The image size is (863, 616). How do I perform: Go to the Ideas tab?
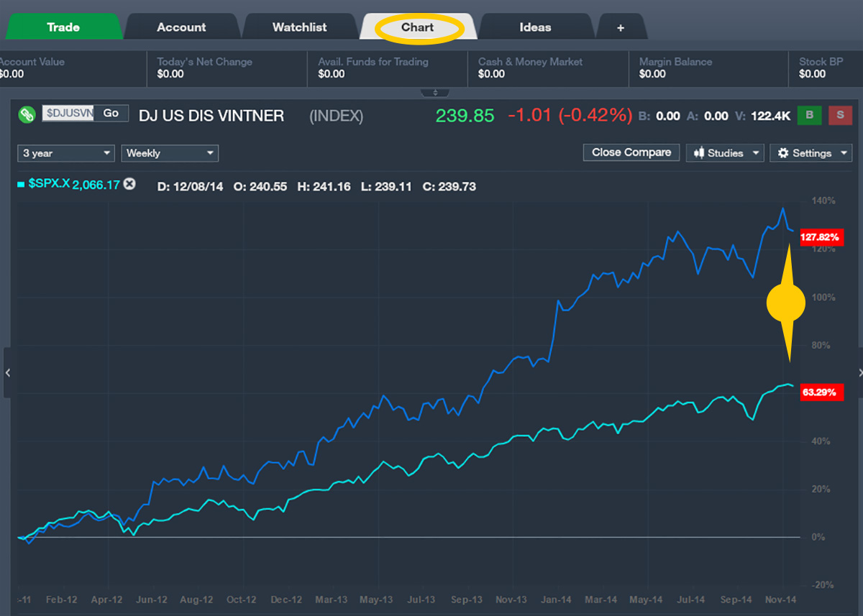[x=535, y=27]
